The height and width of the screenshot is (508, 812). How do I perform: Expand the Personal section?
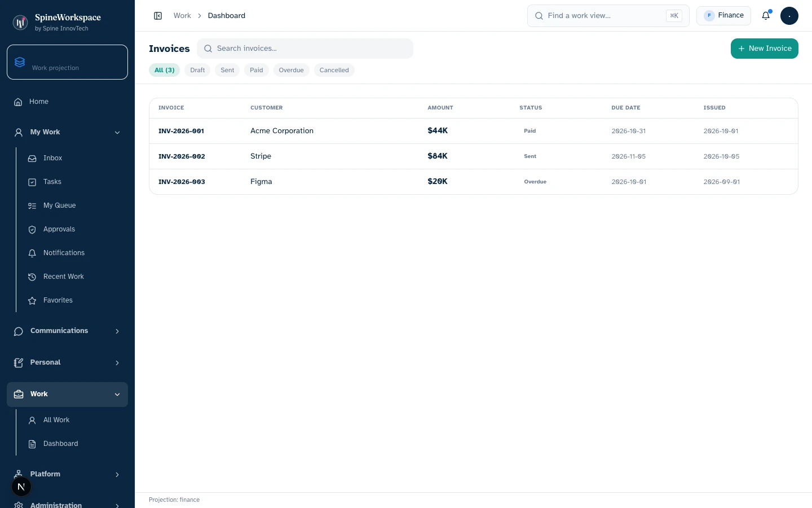tap(67, 362)
